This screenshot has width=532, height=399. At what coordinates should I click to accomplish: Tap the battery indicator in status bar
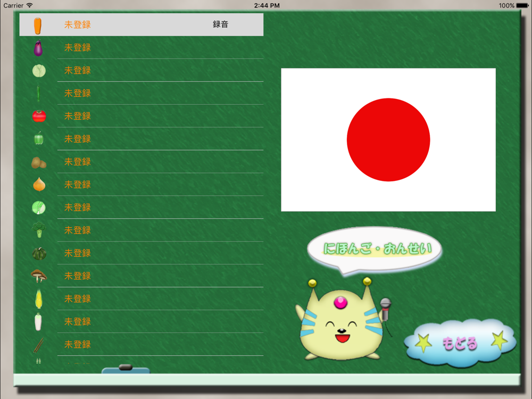pyautogui.click(x=522, y=5)
